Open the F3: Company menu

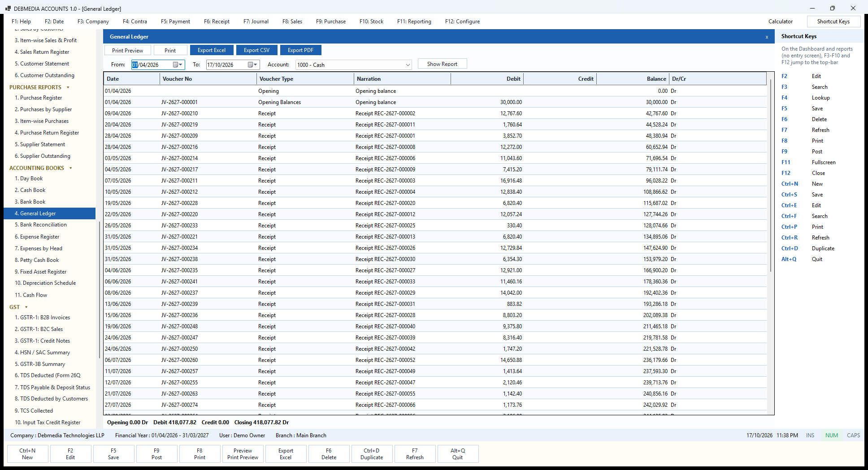pyautogui.click(x=93, y=22)
